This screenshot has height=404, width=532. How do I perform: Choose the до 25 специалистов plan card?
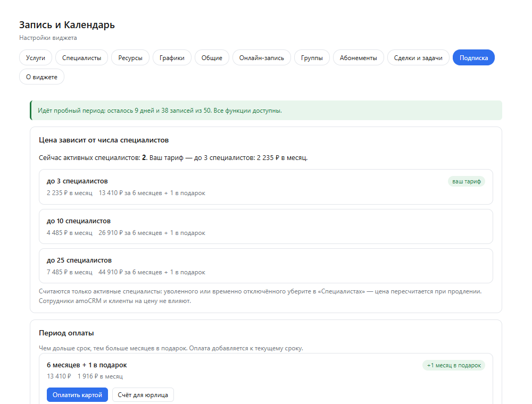click(266, 266)
